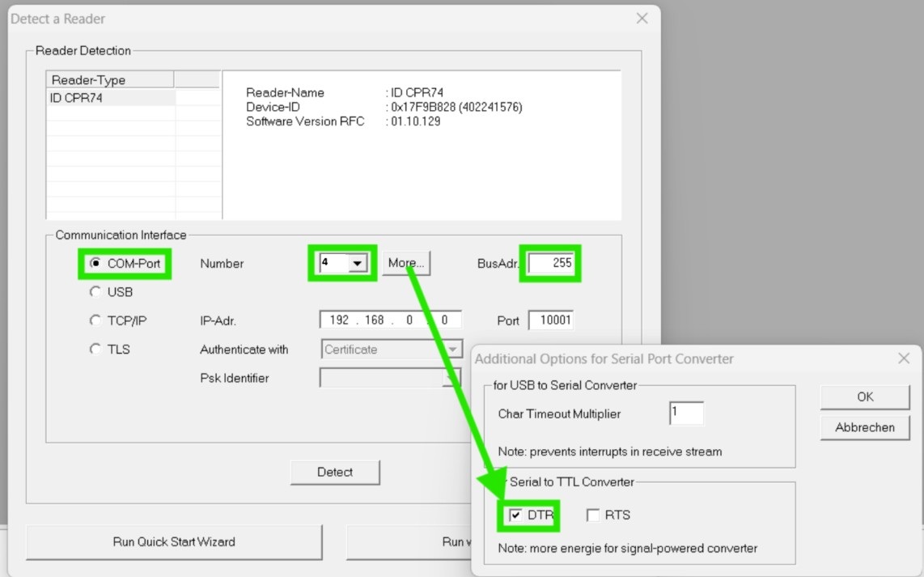Click the IP-Adr. address field
This screenshot has width=924, height=577.
(x=390, y=320)
